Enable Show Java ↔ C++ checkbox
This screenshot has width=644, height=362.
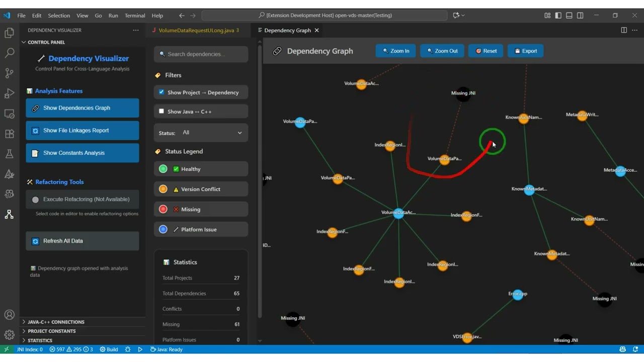pyautogui.click(x=162, y=111)
